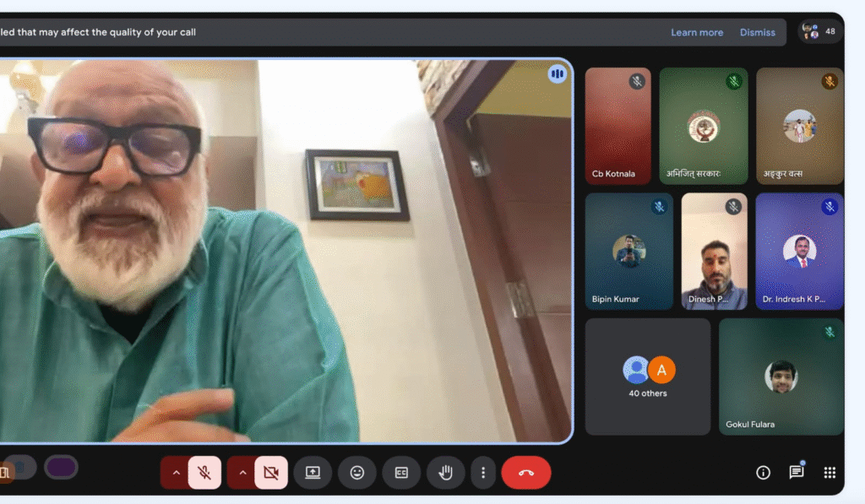Open meeting details info icon
865x504 pixels.
pyautogui.click(x=763, y=473)
